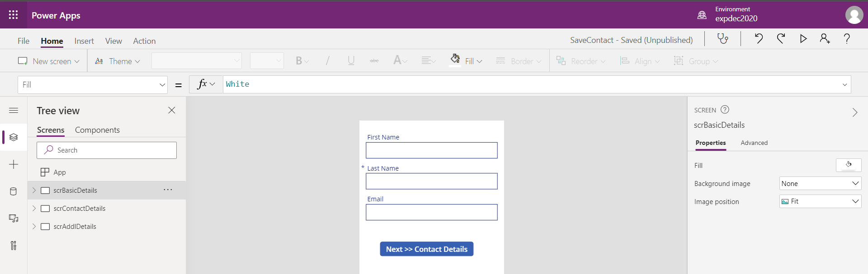Toggle underline formatting
This screenshot has width=868, height=274.
pos(351,61)
